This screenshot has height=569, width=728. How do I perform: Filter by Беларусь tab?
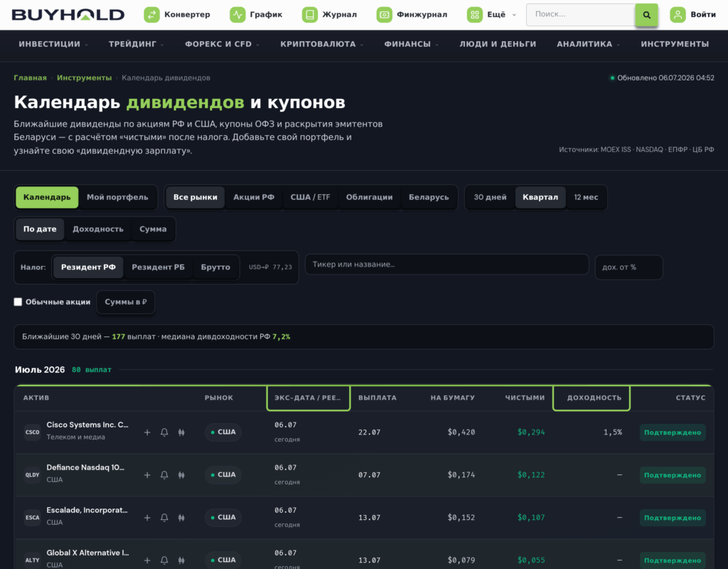[429, 198]
